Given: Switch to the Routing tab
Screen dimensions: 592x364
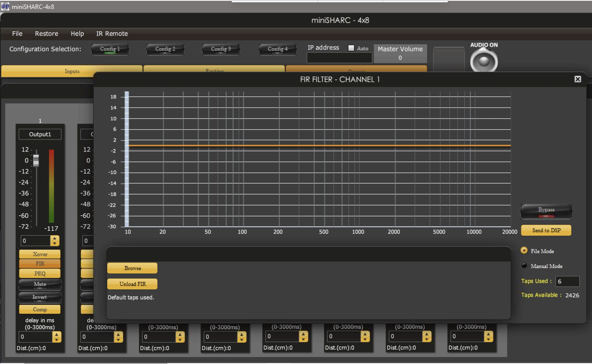Looking at the screenshot, I should tap(214, 69).
